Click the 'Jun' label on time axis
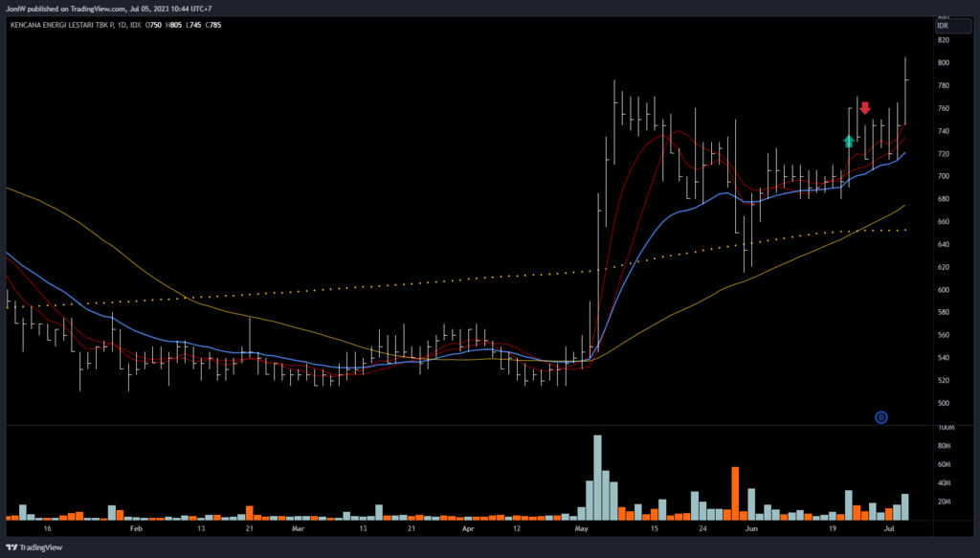Viewport: 980px width, 558px height. click(x=750, y=527)
